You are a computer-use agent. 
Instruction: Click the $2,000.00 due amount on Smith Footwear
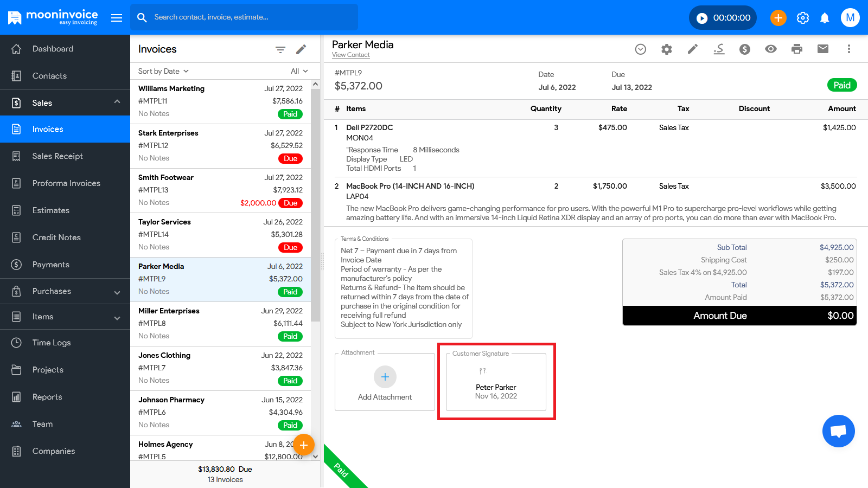[258, 203]
